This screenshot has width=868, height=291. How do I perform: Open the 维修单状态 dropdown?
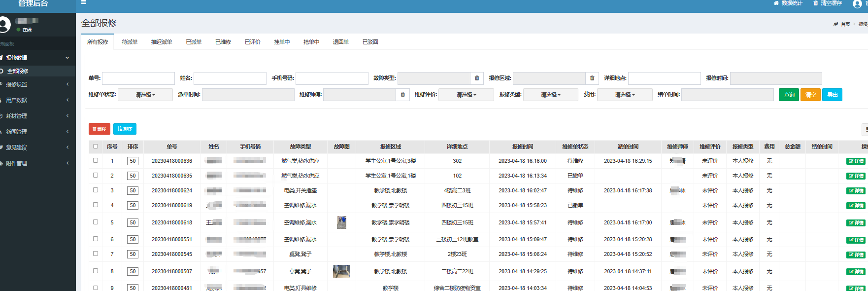click(145, 95)
